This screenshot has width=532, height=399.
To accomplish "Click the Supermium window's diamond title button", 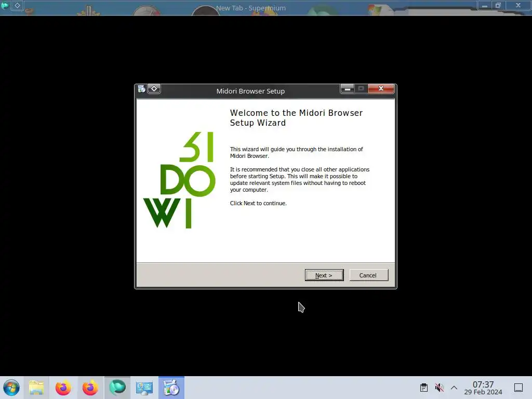I will (x=17, y=5).
